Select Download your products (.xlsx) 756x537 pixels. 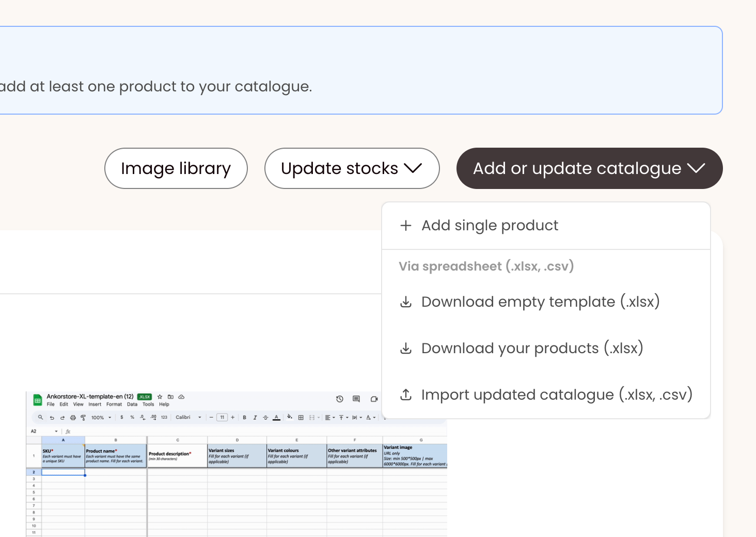(546, 348)
